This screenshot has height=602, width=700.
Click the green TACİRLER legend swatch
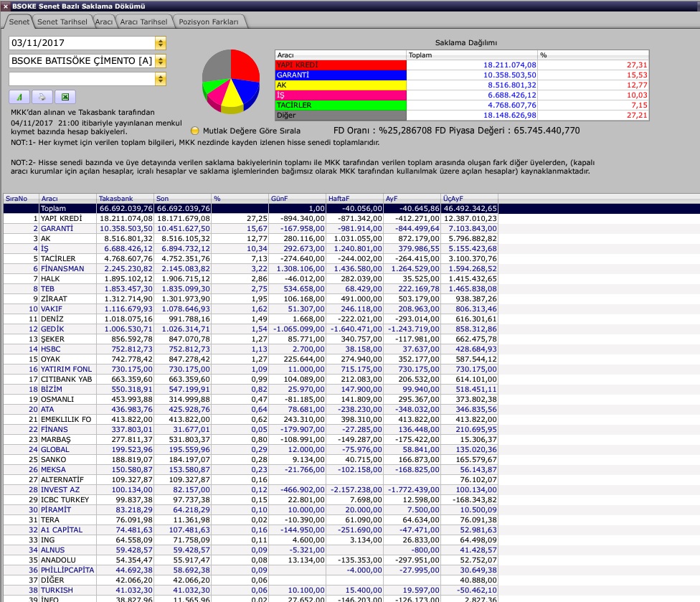(341, 105)
